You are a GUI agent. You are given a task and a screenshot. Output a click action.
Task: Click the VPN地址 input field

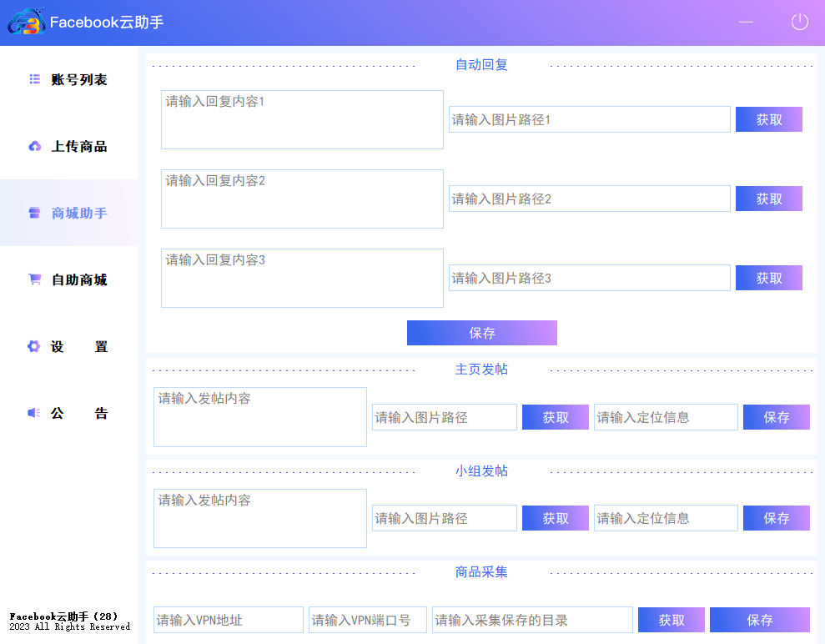click(x=229, y=620)
